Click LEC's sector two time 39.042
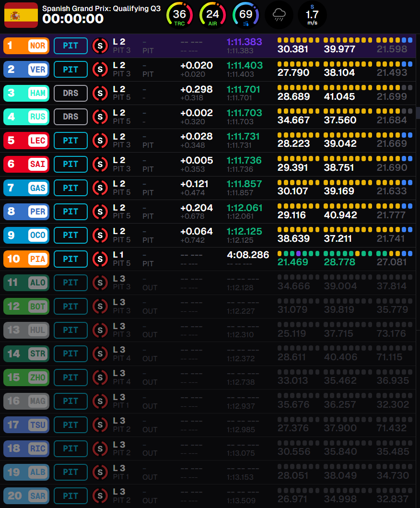The image size is (420, 508). tap(340, 144)
